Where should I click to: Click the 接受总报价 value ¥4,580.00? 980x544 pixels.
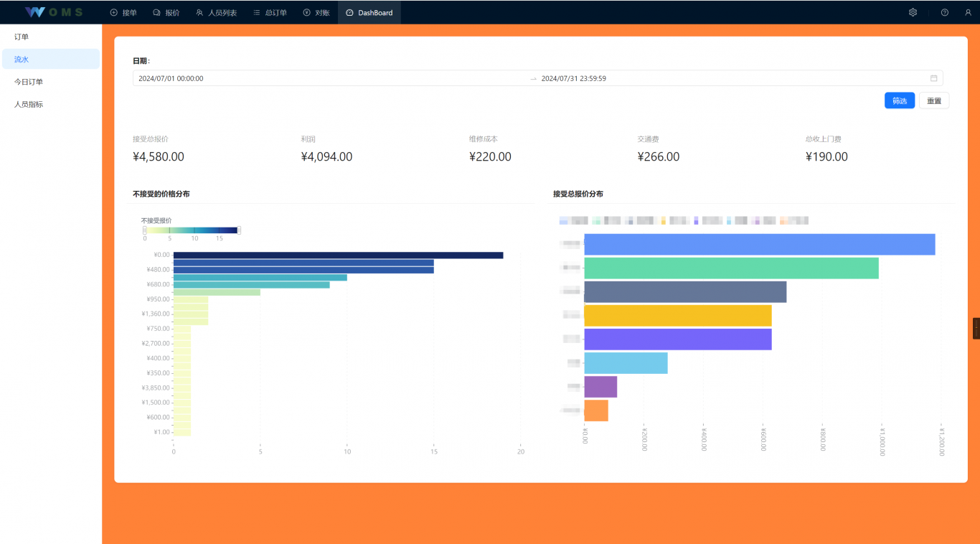click(x=159, y=156)
